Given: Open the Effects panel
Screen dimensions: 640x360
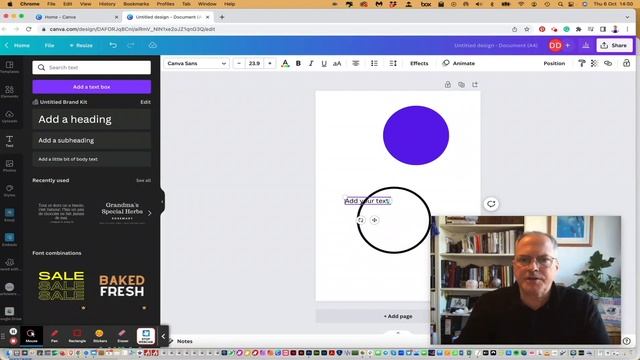Looking at the screenshot, I should (x=419, y=63).
